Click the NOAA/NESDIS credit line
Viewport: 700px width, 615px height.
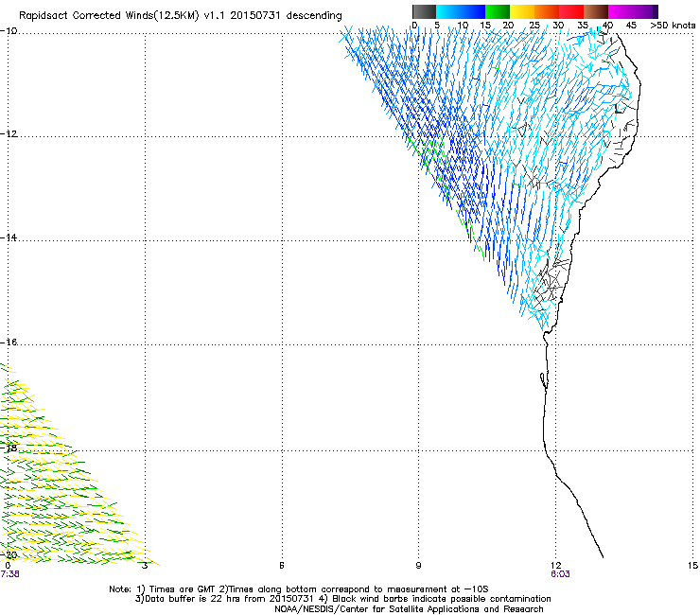coord(409,609)
